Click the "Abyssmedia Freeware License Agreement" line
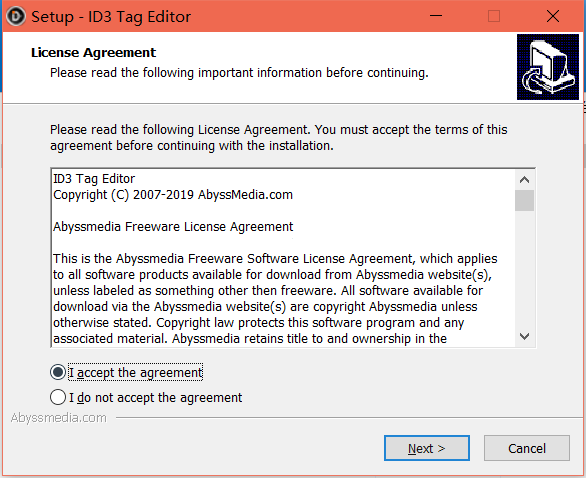The width and height of the screenshot is (586, 478). click(173, 227)
